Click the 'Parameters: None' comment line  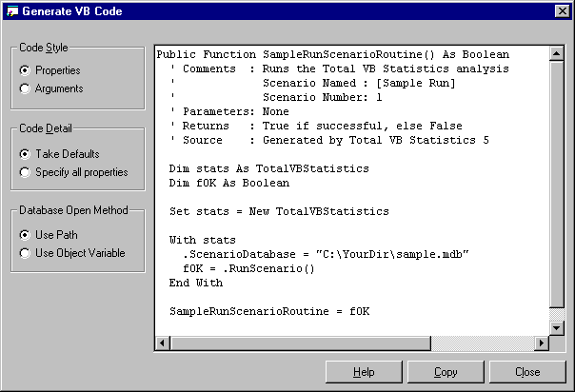229,111
